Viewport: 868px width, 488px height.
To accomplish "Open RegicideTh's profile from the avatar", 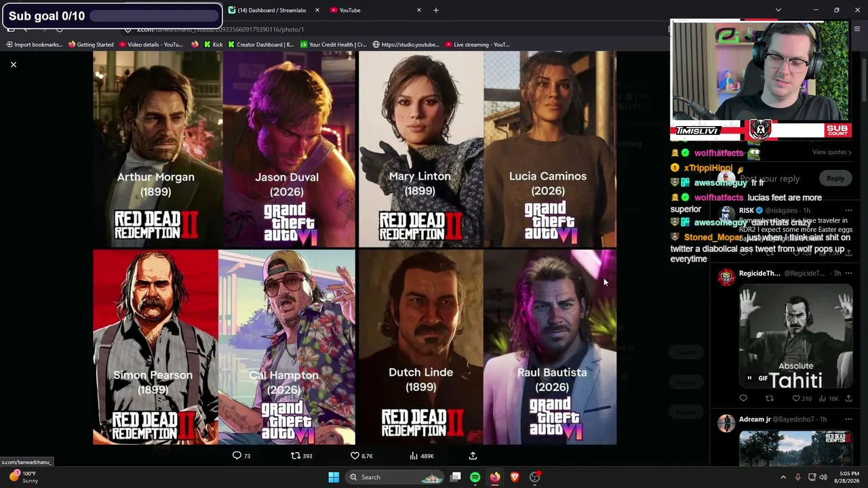I will [x=726, y=277].
